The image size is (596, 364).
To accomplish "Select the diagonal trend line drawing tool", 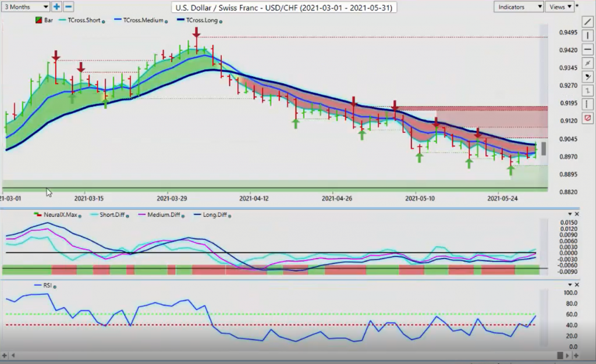I will tap(587, 22).
